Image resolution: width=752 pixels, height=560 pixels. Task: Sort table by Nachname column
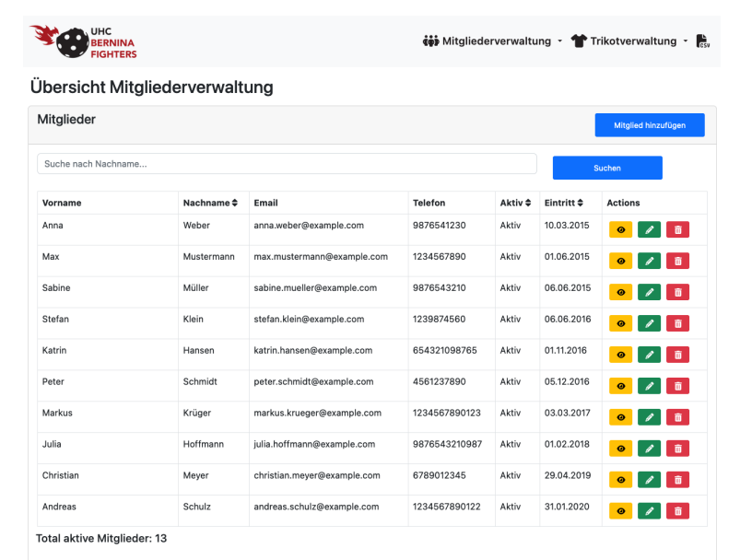(x=210, y=203)
